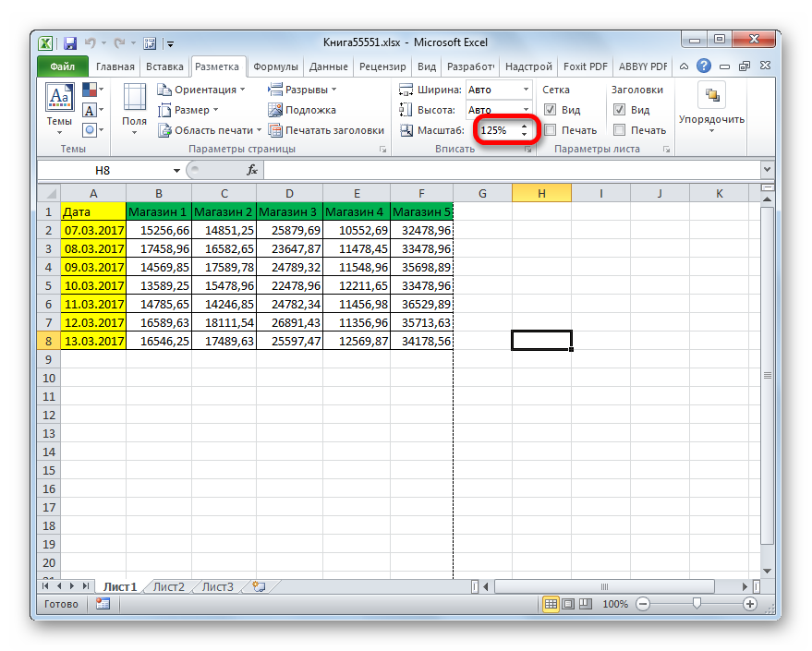The width and height of the screenshot is (812, 651).
Task: Click the fx insert function icon
Action: click(x=251, y=170)
